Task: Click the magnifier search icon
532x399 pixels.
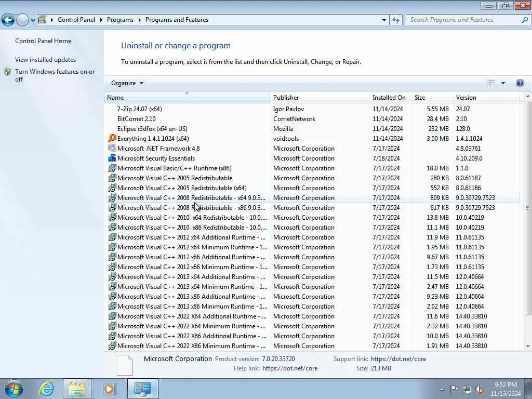Action: pos(525,20)
